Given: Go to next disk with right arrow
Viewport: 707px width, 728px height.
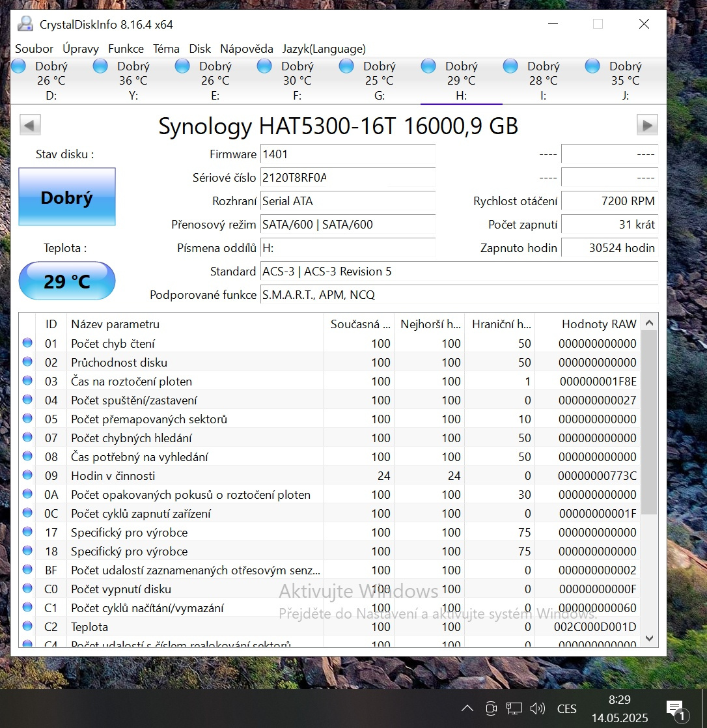Looking at the screenshot, I should (647, 125).
